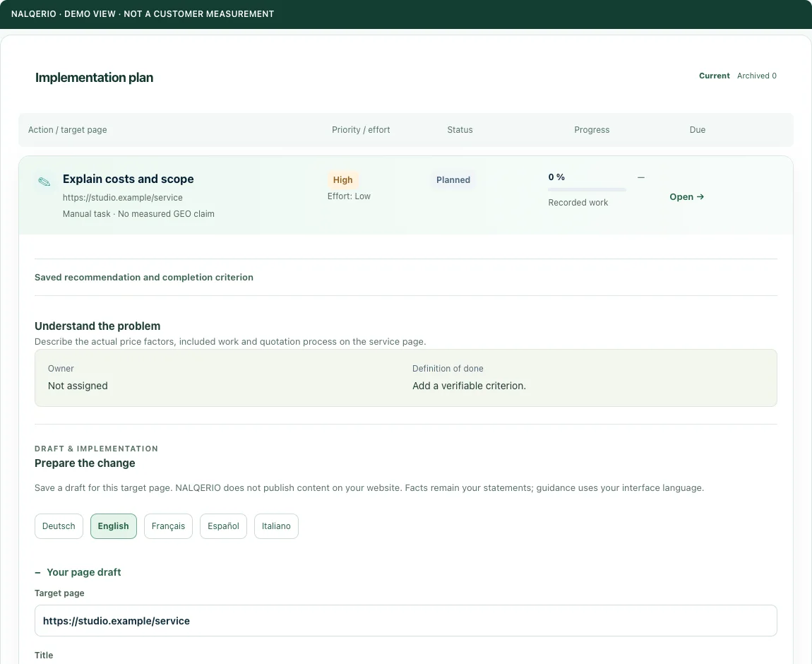The height and width of the screenshot is (664, 812).
Task: Click Add a verifiable criterion text
Action: pos(469,386)
